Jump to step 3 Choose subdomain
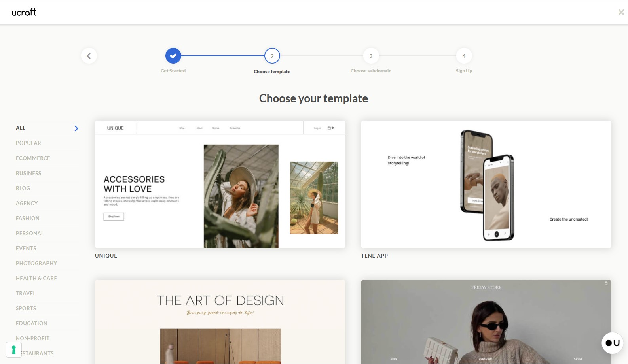Viewport: 628px width, 364px height. click(x=371, y=56)
